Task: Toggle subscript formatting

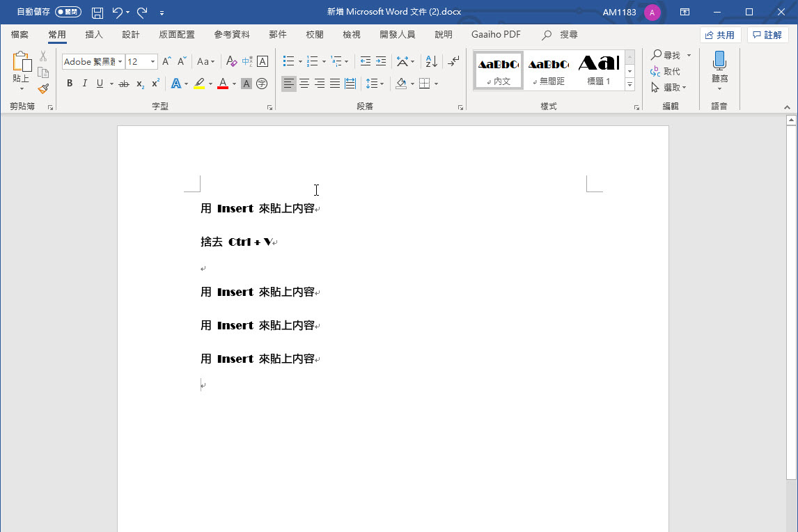Action: (139, 83)
